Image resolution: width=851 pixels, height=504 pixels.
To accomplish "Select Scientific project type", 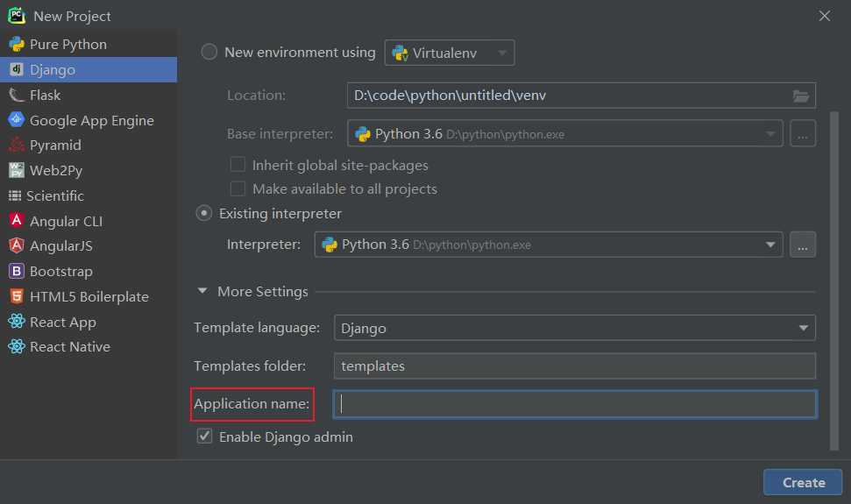I will (89, 195).
